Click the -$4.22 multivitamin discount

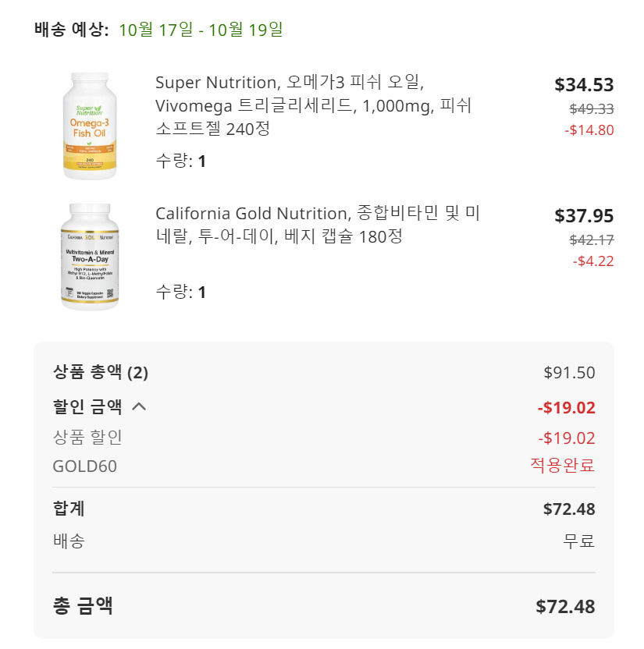click(592, 261)
